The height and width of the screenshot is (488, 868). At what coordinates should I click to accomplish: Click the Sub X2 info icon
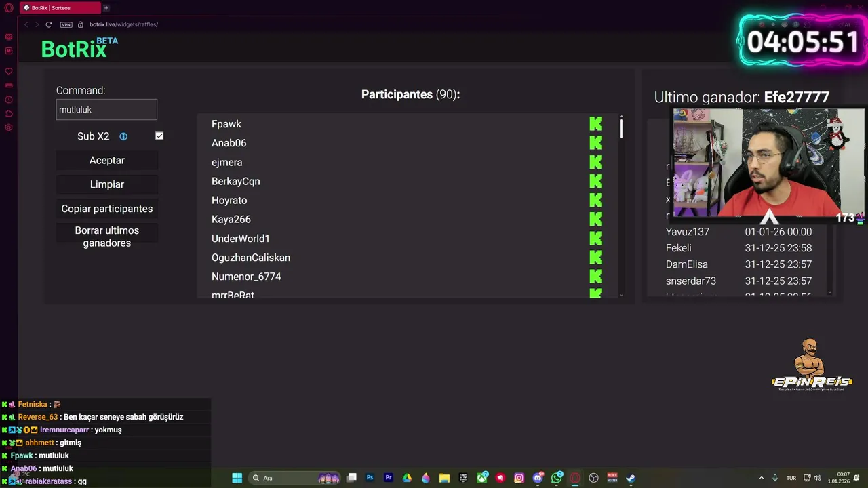point(123,136)
